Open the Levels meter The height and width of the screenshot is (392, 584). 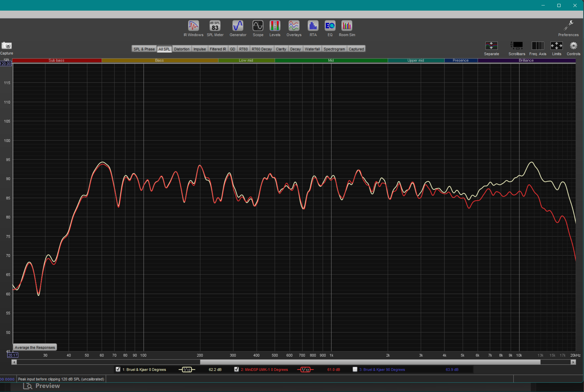[275, 28]
